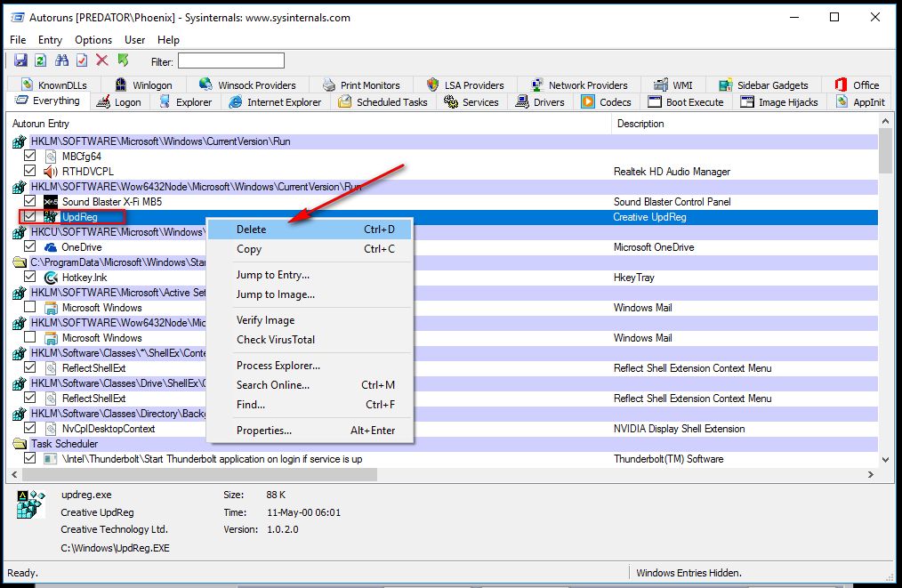The image size is (902, 588).
Task: Click the green Jump to Entry toolbar icon
Action: pyautogui.click(x=123, y=60)
